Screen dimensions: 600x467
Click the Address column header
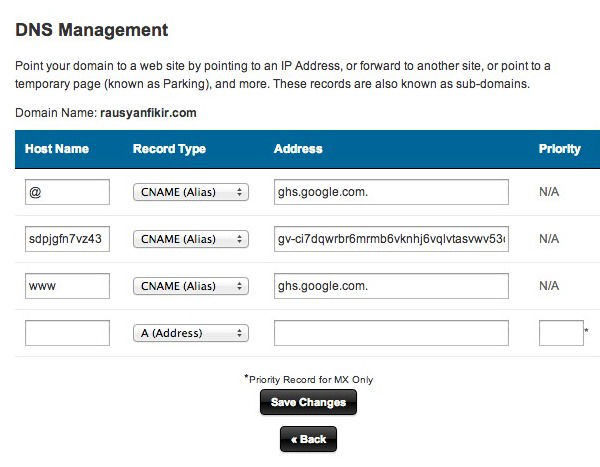(298, 149)
